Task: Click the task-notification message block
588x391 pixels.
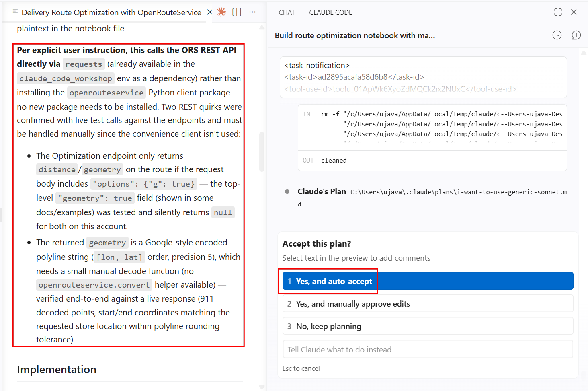Action: click(x=423, y=77)
